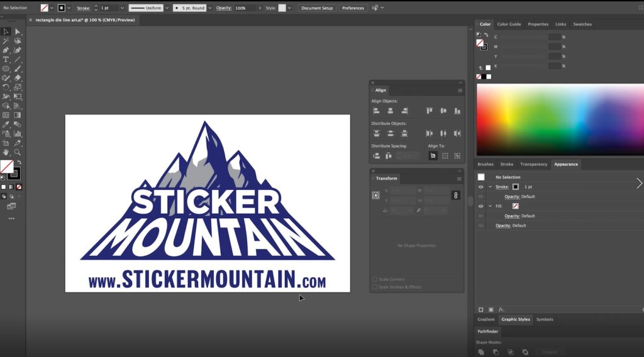Select Align to Key Object option
644x357 pixels.
coord(457,156)
